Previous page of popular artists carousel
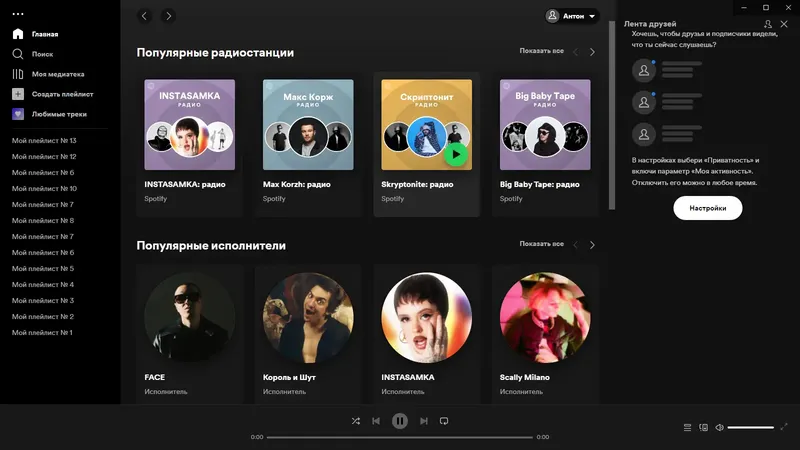The width and height of the screenshot is (800, 450). (576, 245)
